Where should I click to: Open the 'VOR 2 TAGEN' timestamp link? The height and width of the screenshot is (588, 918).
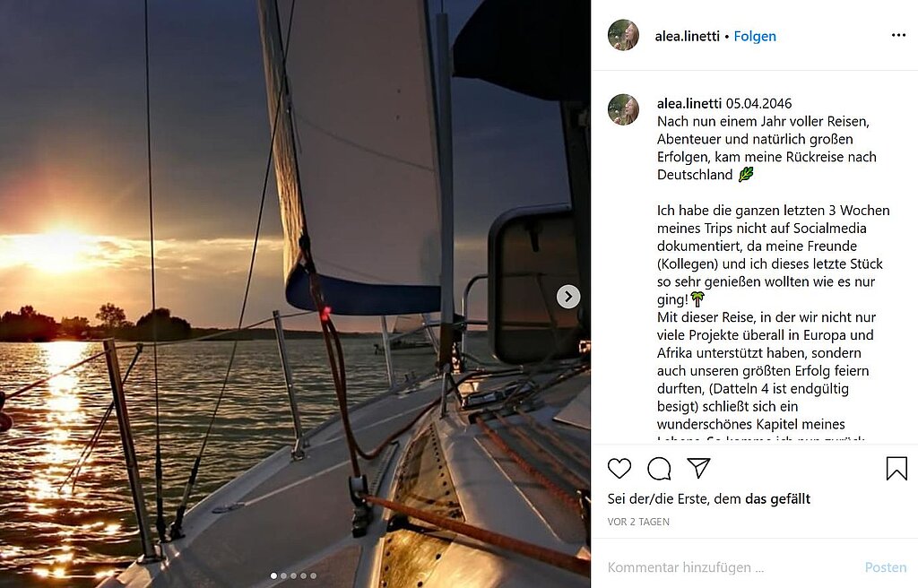[638, 522]
